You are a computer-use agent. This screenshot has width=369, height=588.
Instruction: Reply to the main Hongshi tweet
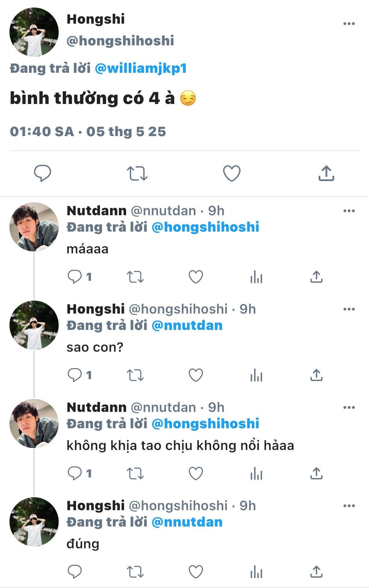(43, 173)
